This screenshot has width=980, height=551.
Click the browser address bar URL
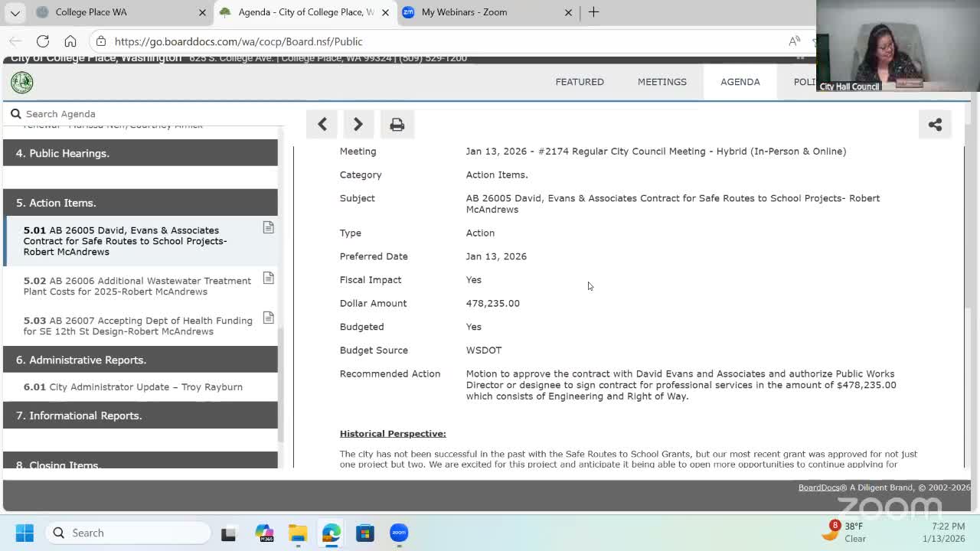tap(239, 41)
